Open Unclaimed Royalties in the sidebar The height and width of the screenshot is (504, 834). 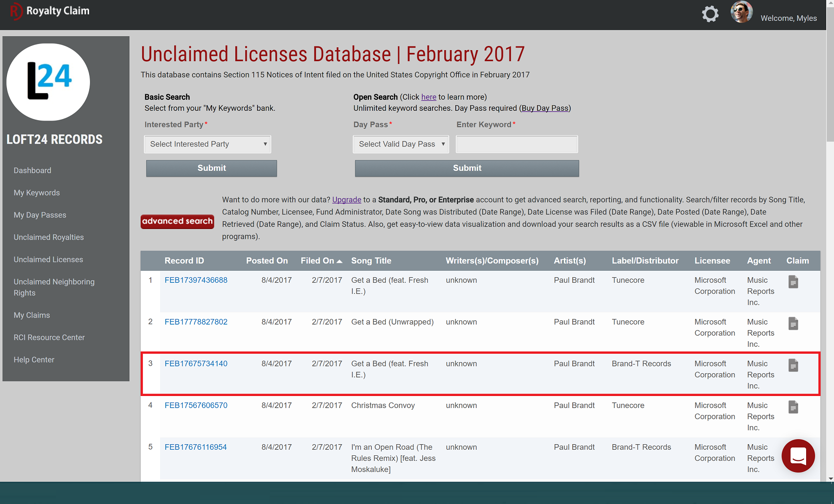pos(49,237)
